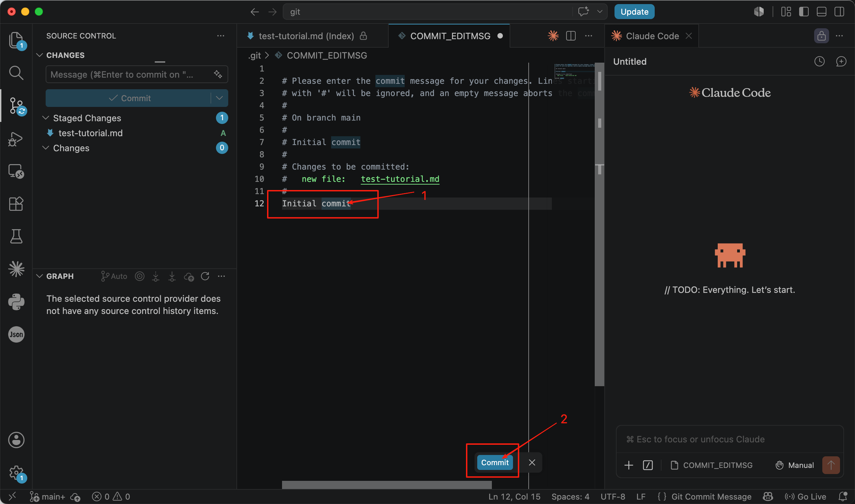
Task: Click the Commit button in Source Control panel
Action: click(x=128, y=98)
